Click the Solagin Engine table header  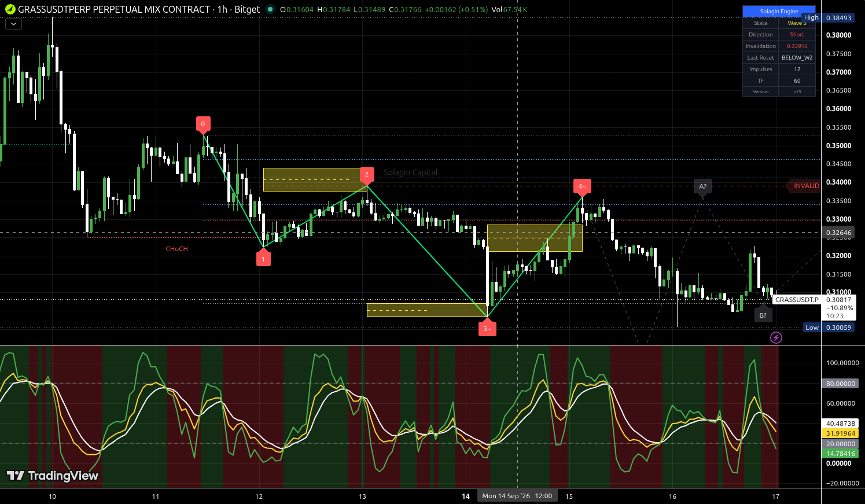click(779, 11)
